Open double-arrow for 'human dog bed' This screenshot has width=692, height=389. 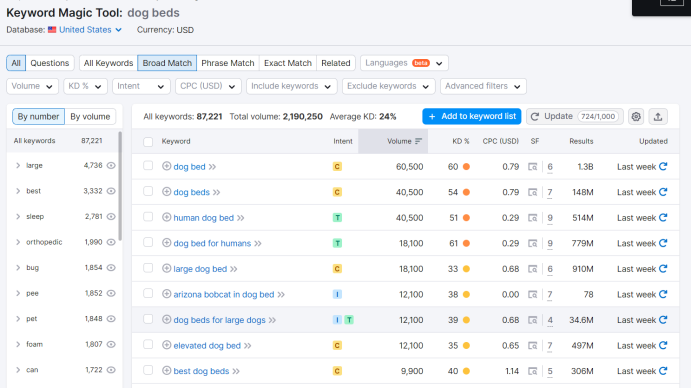tap(241, 218)
